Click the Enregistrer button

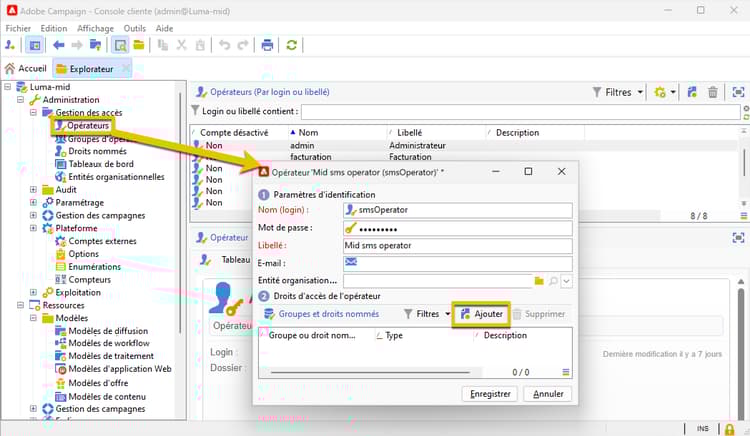pos(490,394)
